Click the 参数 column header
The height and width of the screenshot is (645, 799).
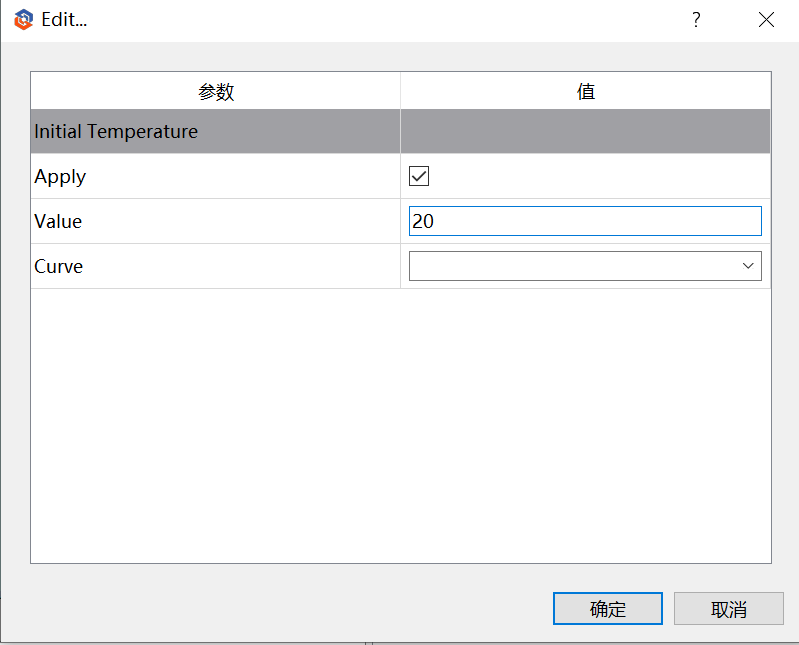click(216, 91)
